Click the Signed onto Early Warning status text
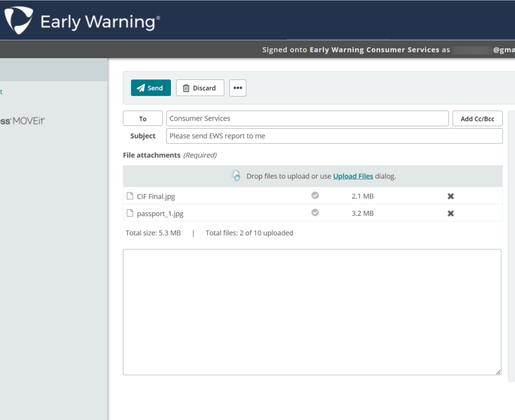The width and height of the screenshot is (515, 420). point(356,50)
